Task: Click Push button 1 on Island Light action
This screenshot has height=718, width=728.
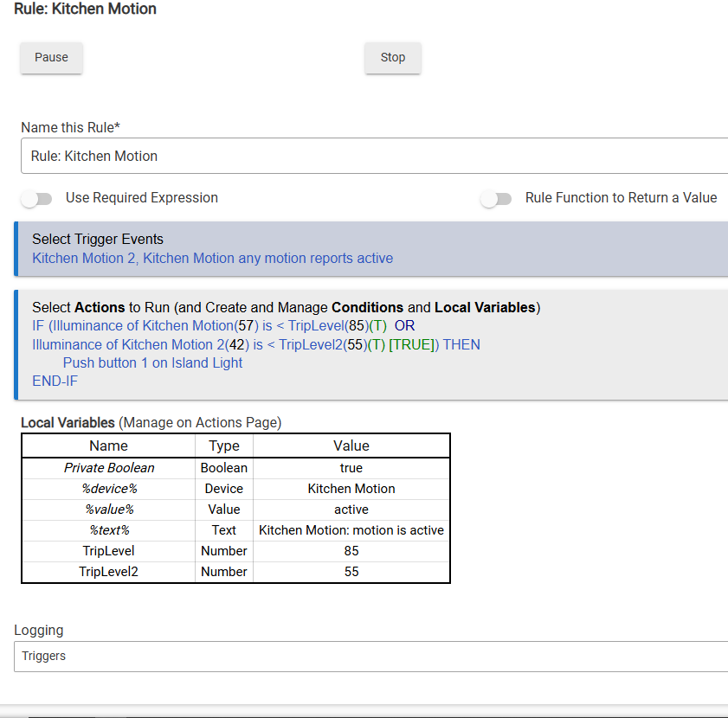Action: [x=152, y=363]
